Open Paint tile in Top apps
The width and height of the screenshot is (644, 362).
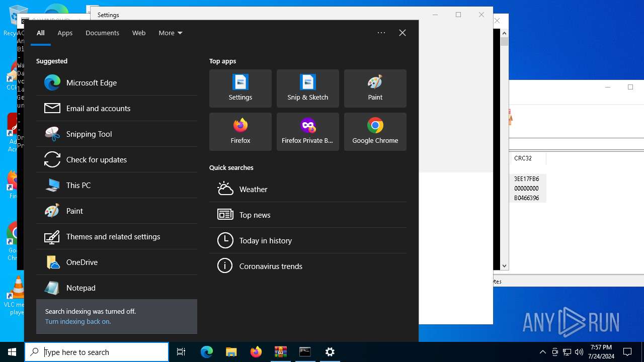(375, 88)
